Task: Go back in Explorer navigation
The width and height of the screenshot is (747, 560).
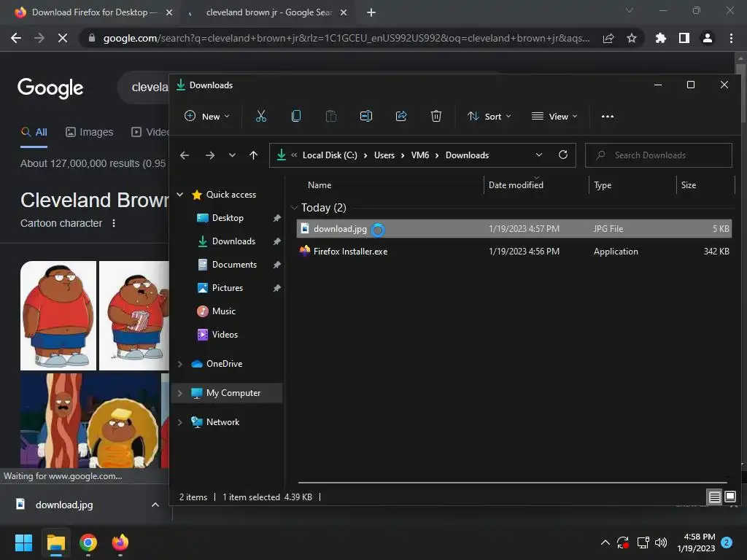Action: tap(185, 155)
